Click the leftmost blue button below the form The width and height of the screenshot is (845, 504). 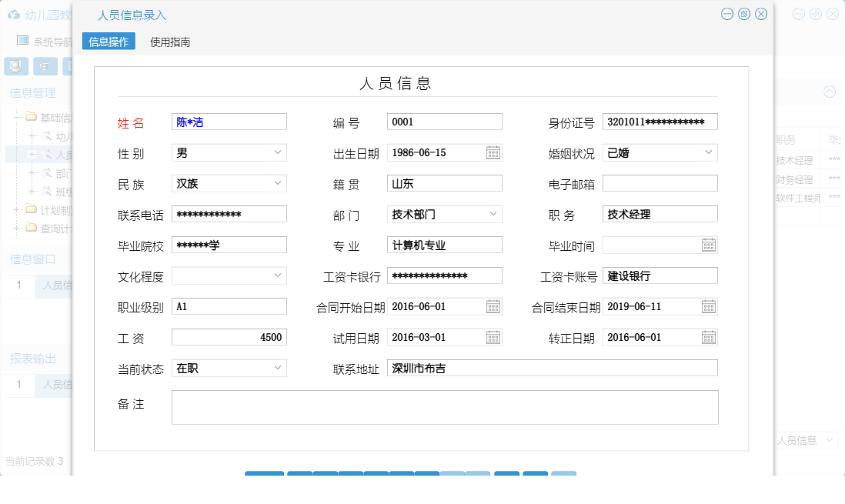pos(264,476)
